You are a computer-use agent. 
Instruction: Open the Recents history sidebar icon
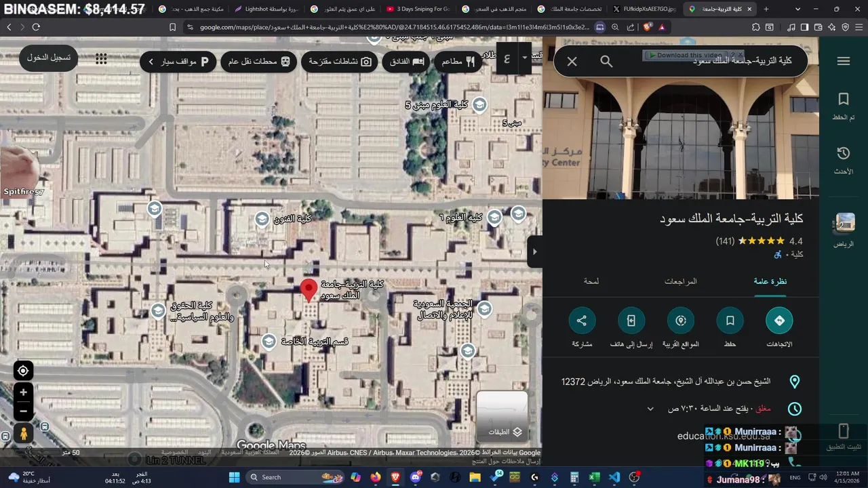(x=843, y=161)
